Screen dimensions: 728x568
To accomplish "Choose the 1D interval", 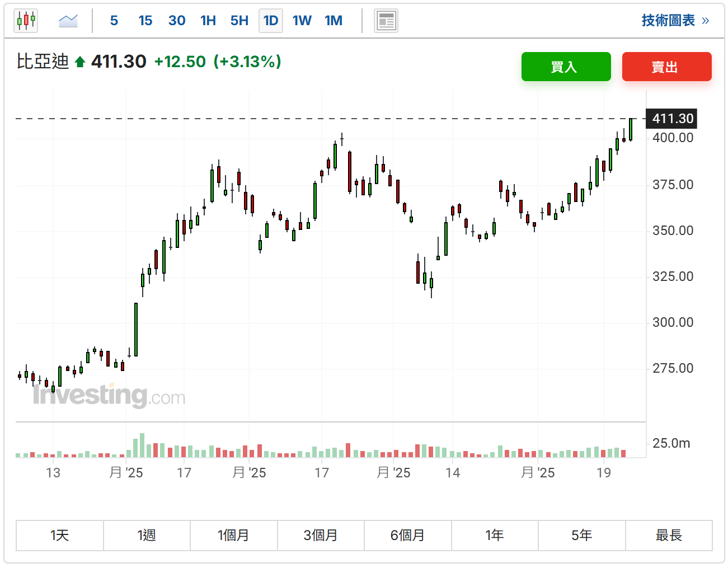I will coord(271,21).
